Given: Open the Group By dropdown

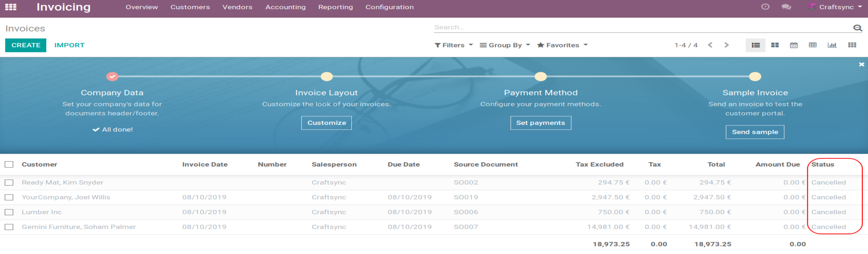Looking at the screenshot, I should [x=505, y=45].
